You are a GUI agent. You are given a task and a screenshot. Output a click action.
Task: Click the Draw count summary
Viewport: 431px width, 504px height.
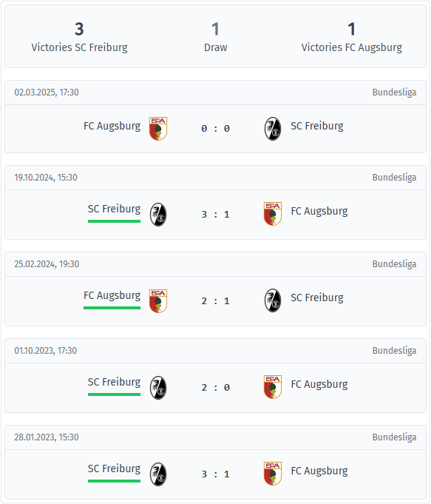click(x=216, y=37)
